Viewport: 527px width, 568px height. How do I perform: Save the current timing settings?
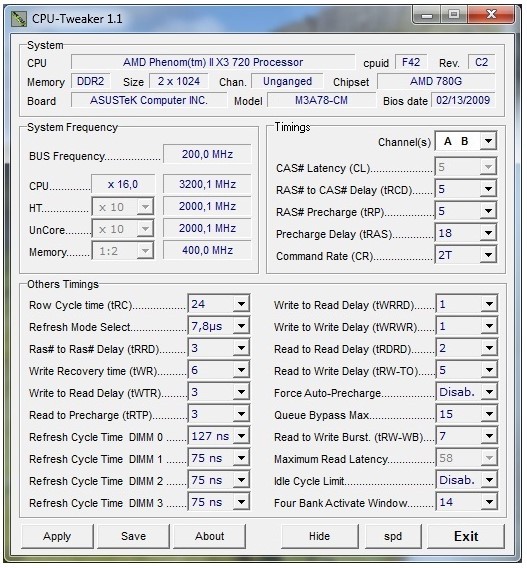133,536
